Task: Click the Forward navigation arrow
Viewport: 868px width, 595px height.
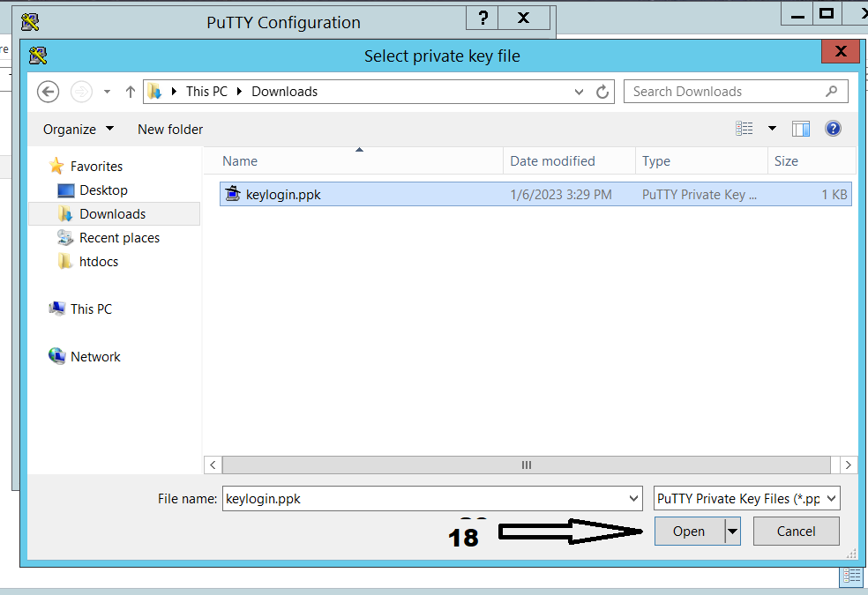Action: [x=81, y=92]
